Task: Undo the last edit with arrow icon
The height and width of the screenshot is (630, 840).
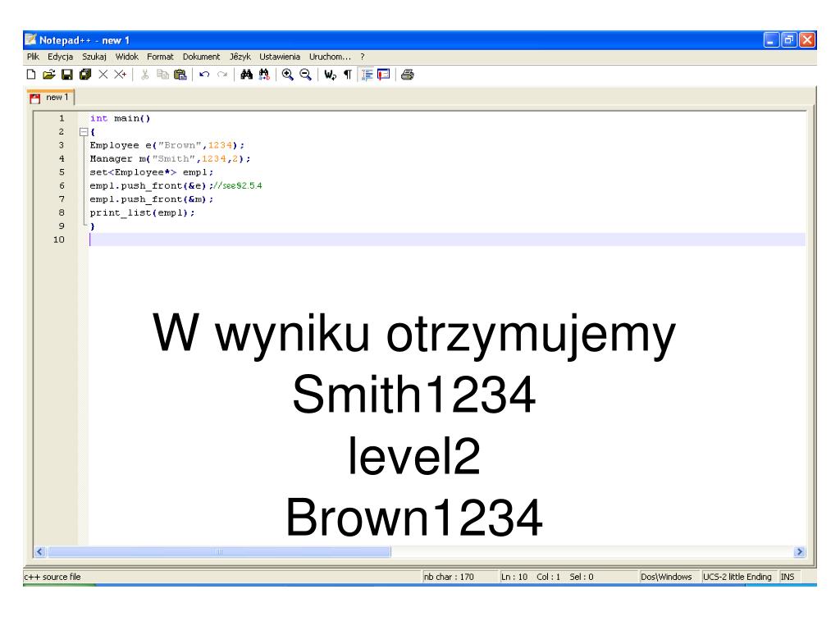Action: click(x=204, y=75)
